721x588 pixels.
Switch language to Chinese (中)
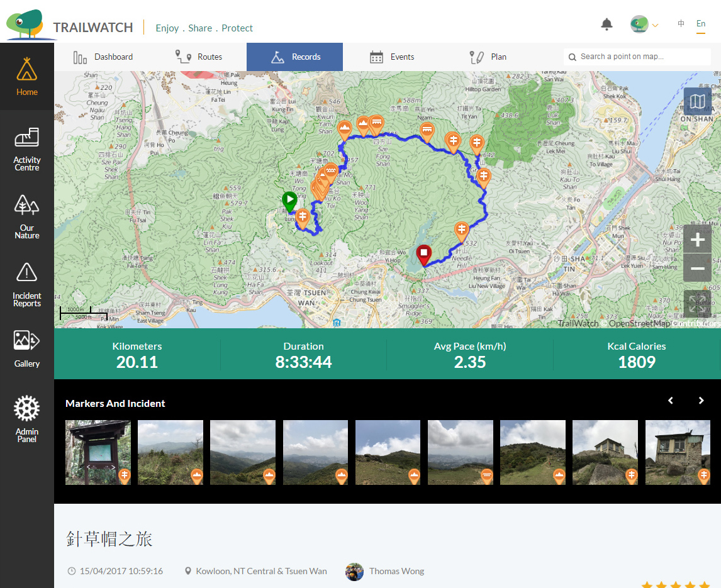[x=681, y=24]
